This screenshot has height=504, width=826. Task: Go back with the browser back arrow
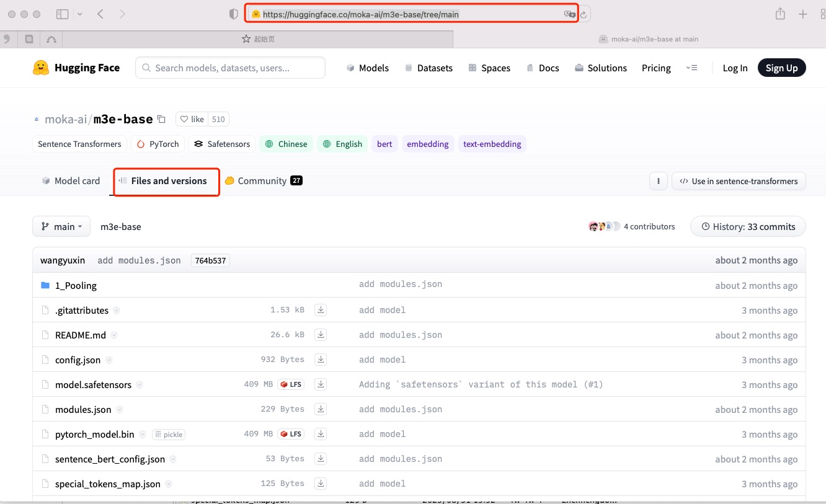[100, 14]
